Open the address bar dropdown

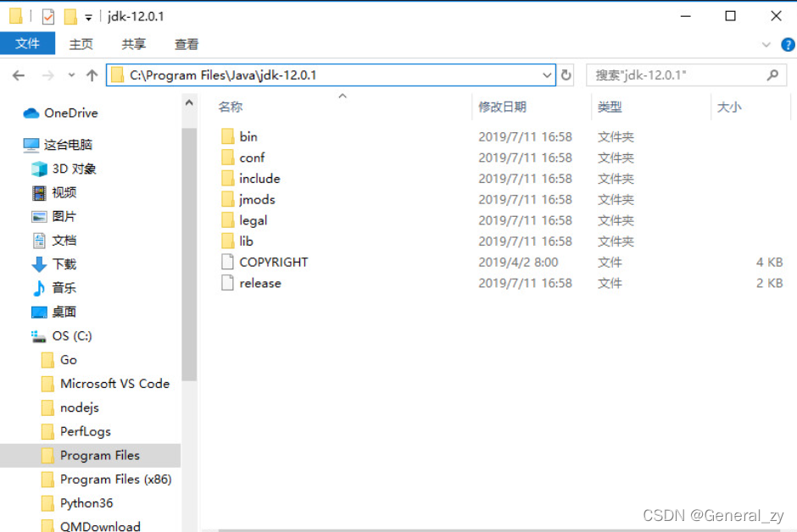coord(547,75)
